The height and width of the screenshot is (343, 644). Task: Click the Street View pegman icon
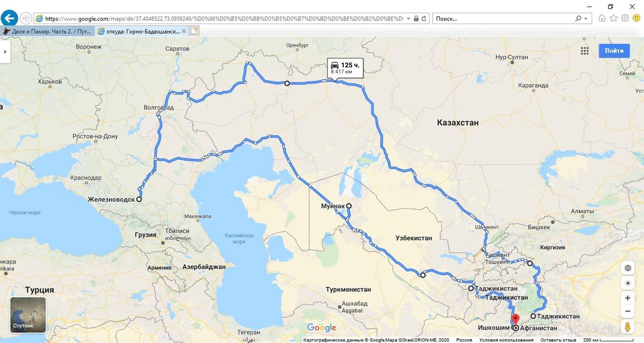pos(627,327)
